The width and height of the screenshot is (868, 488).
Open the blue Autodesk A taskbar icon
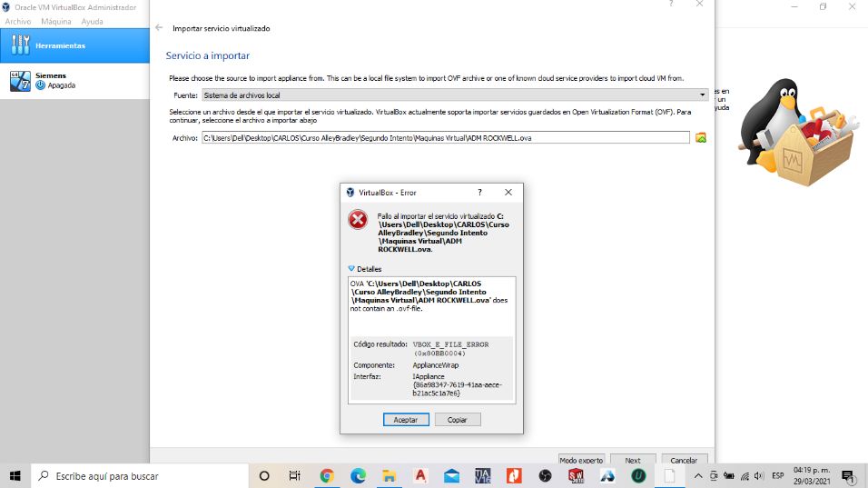coord(607,476)
